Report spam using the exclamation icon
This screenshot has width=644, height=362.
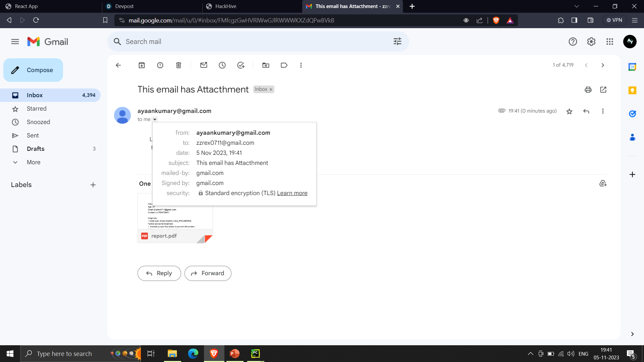coord(160,65)
